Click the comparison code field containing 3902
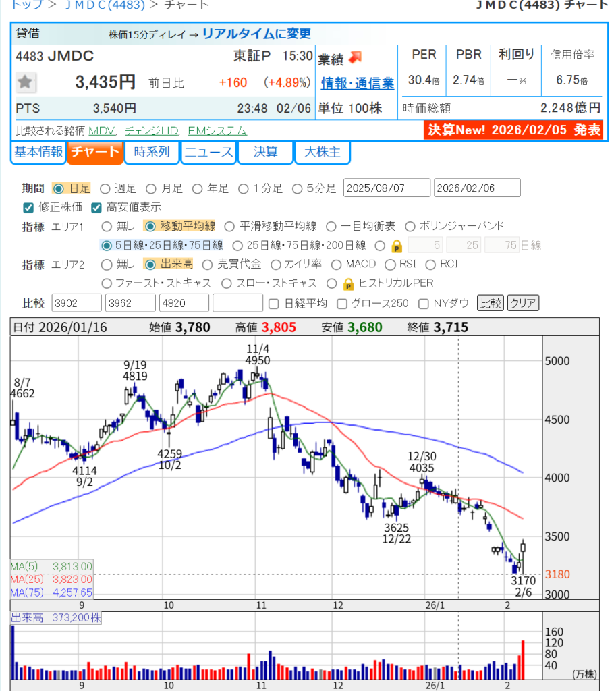616x691 pixels. click(77, 304)
